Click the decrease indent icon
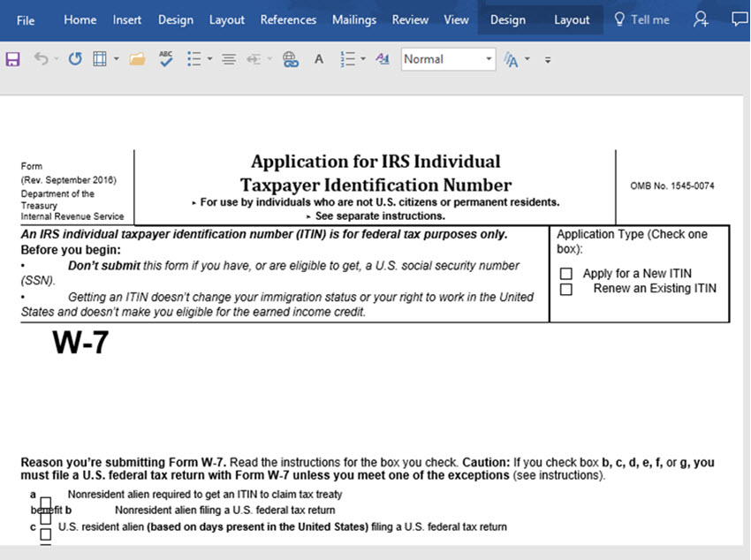This screenshot has width=751, height=560. (254, 59)
